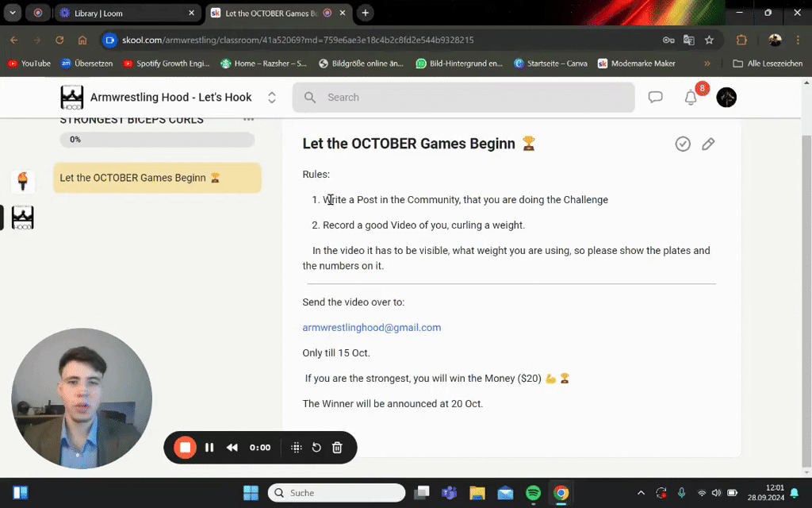The height and width of the screenshot is (508, 812).
Task: Open the saved passwords key icon
Action: [668, 40]
